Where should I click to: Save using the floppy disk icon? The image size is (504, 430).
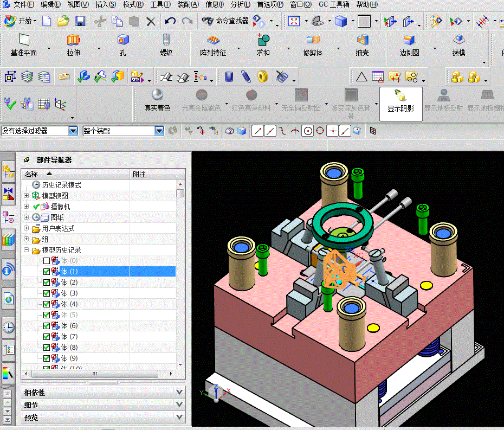point(80,21)
